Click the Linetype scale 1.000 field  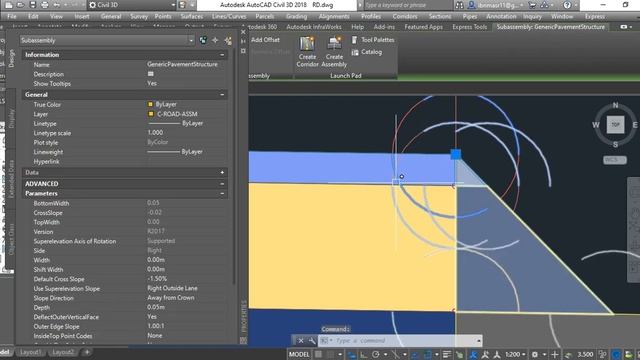[155, 133]
